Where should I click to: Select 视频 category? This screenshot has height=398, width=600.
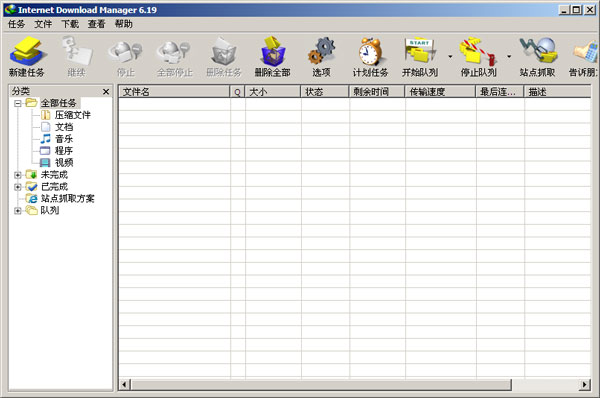[64, 163]
